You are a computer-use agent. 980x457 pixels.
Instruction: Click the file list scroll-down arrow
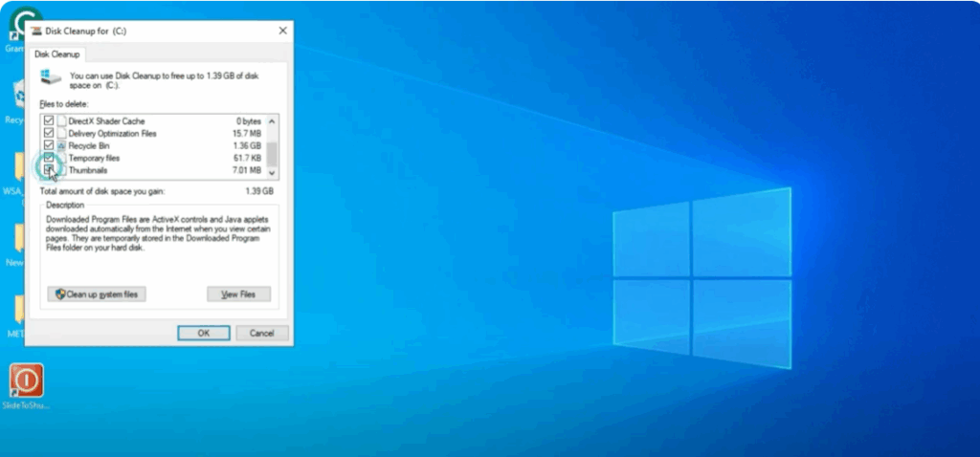pos(272,172)
